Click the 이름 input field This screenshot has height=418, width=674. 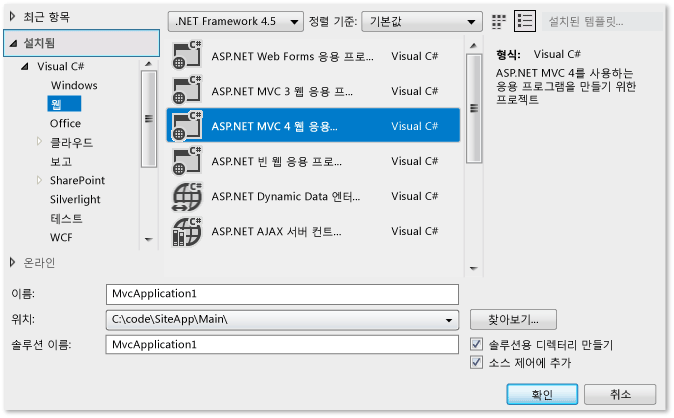pyautogui.click(x=282, y=294)
